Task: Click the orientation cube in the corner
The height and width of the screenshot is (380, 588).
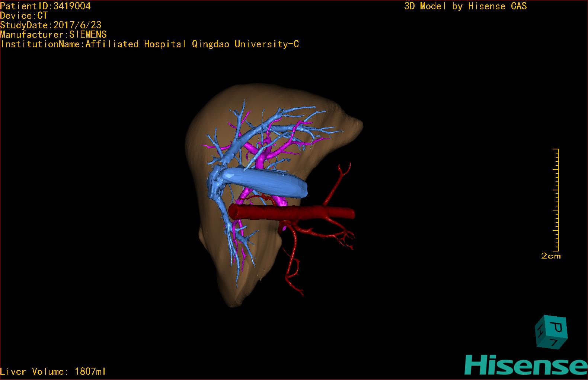Action: 551,332
